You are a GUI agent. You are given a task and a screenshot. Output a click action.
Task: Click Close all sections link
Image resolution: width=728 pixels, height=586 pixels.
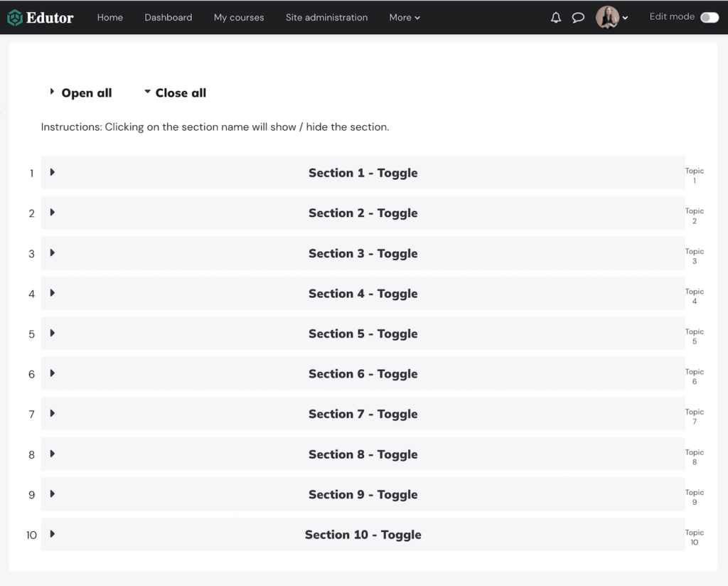181,93
